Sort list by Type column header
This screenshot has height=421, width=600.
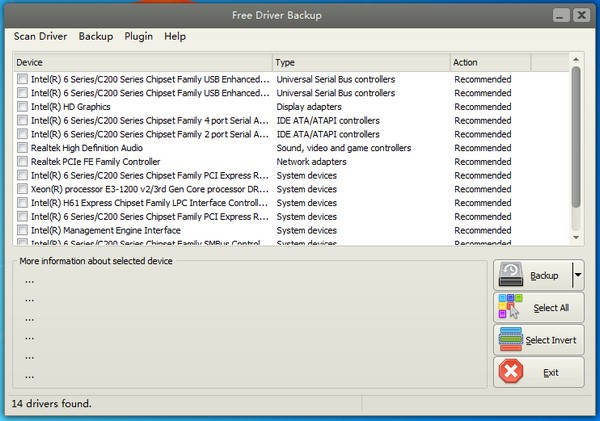[x=360, y=62]
